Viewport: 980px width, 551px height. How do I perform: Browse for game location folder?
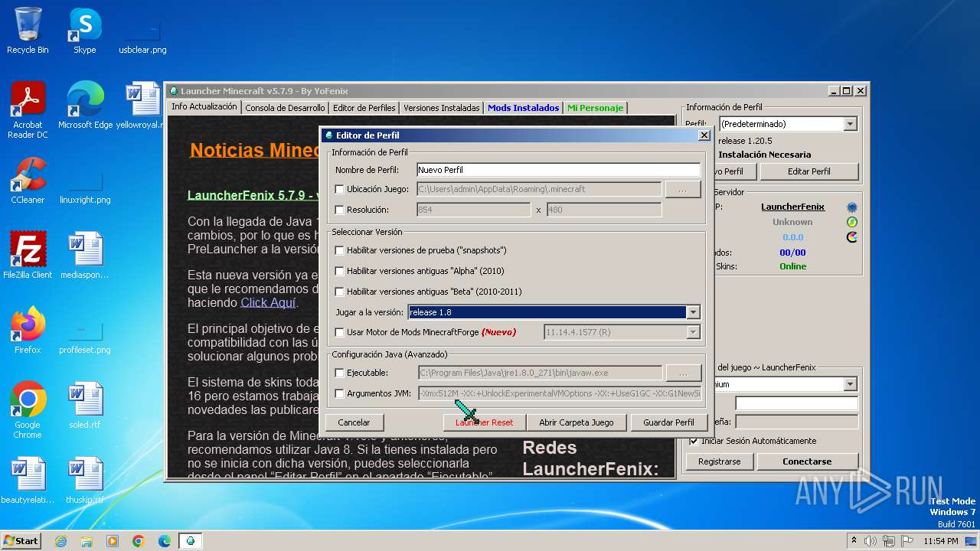click(683, 189)
